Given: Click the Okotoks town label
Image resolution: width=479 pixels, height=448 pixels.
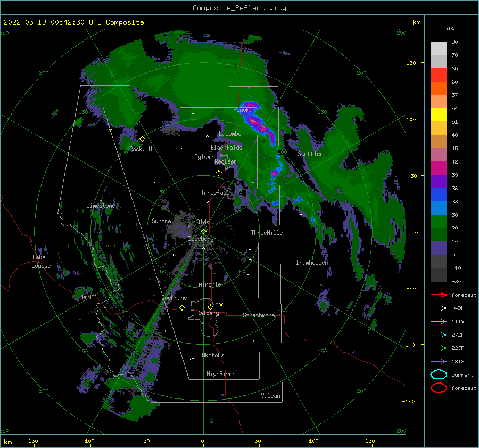Looking at the screenshot, I should tap(213, 355).
